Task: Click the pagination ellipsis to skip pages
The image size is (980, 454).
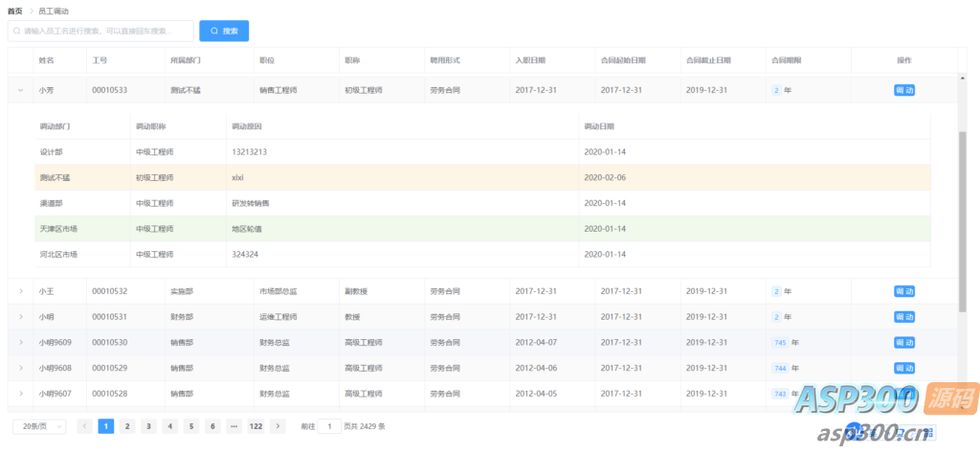Action: (x=234, y=426)
